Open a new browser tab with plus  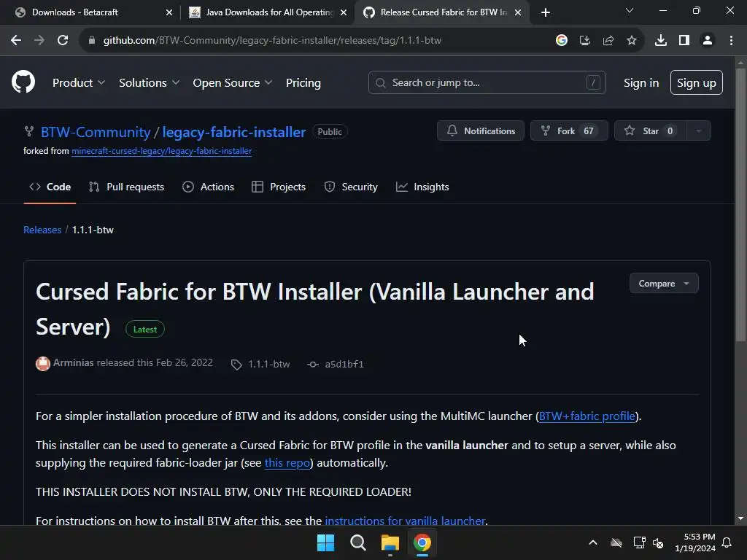click(546, 12)
